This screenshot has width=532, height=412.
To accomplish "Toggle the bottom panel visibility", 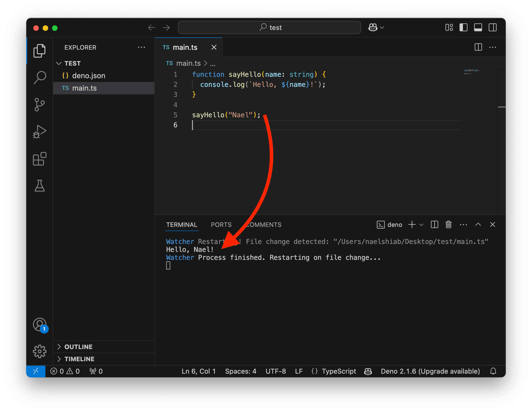I will (478, 27).
